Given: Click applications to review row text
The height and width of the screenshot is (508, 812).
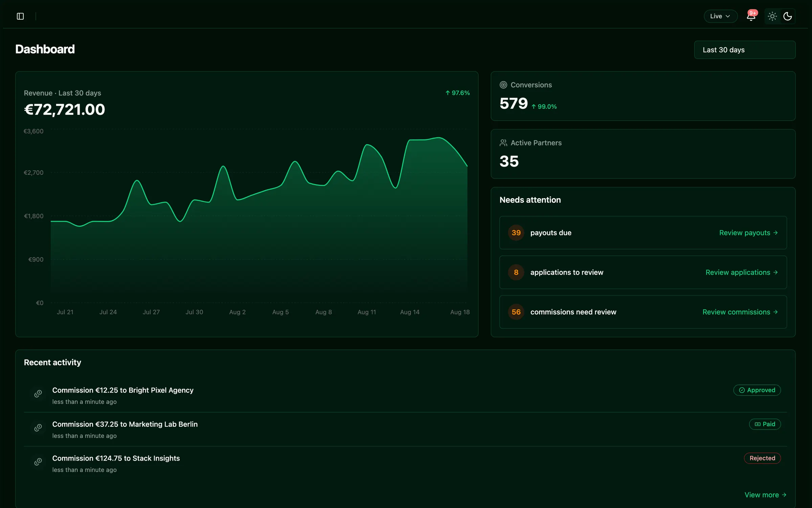Looking at the screenshot, I should [x=567, y=272].
